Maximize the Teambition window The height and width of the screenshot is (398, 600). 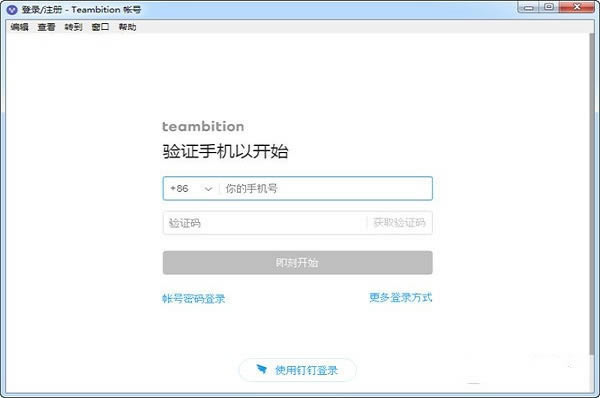point(549,7)
